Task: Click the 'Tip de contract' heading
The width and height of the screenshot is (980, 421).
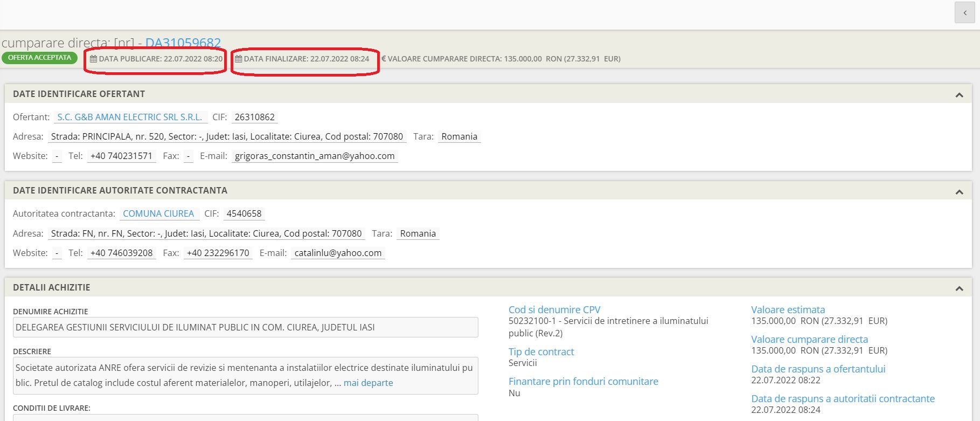Action: [x=541, y=351]
